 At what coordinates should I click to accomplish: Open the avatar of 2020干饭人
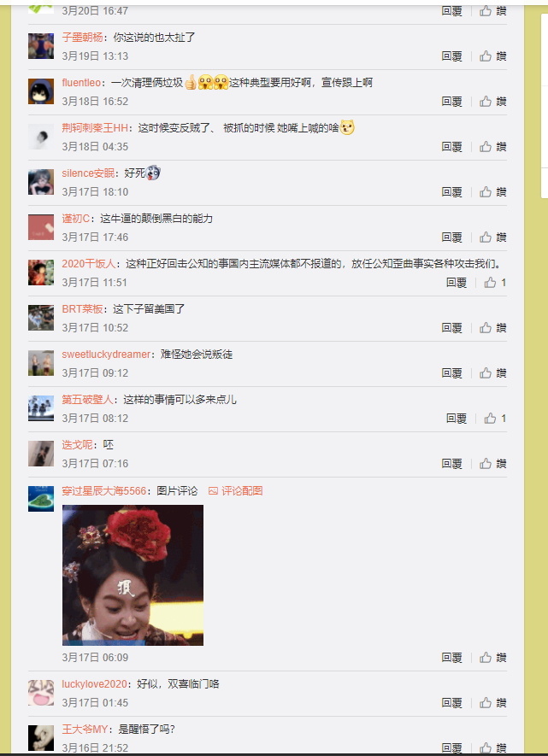[x=41, y=273]
